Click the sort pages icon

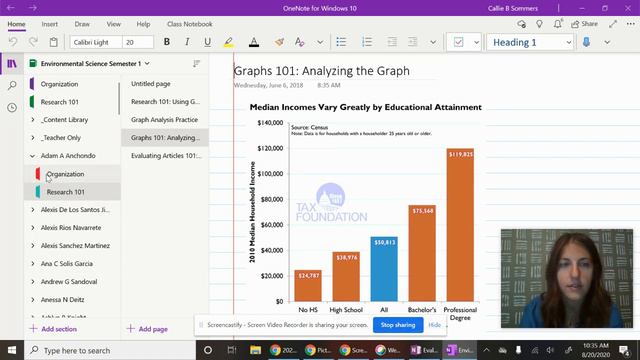click(x=196, y=63)
